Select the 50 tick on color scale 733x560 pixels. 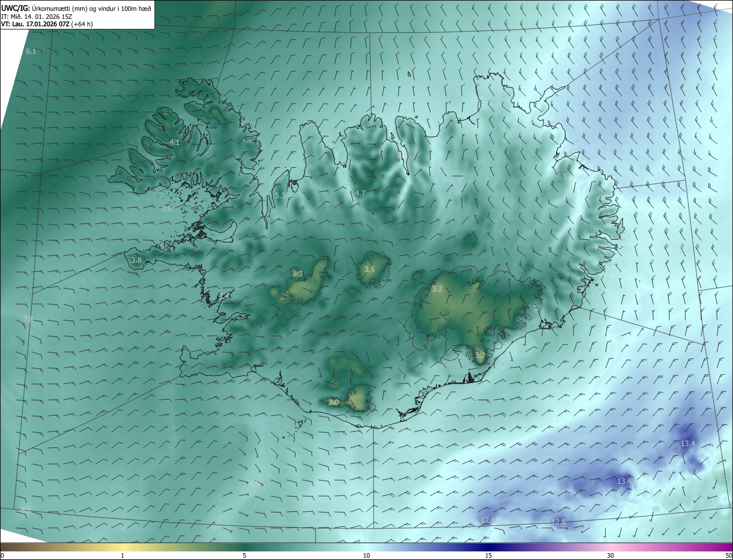click(728, 555)
